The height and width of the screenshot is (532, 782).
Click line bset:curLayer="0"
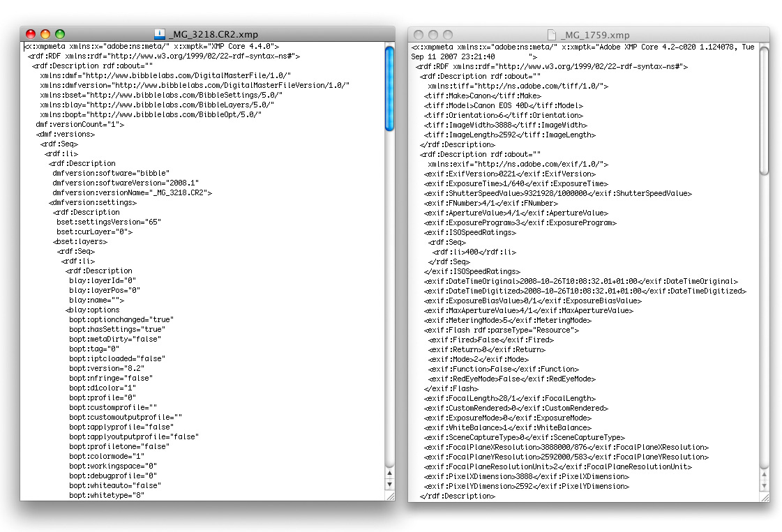point(94,232)
